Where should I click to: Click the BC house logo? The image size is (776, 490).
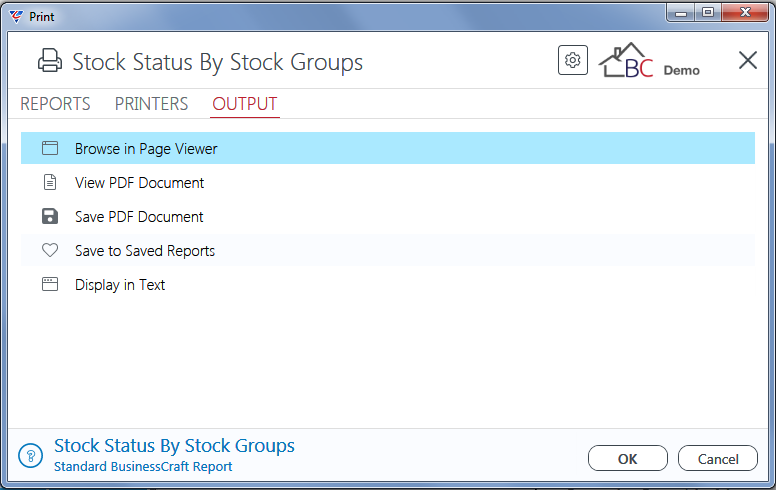tap(626, 60)
